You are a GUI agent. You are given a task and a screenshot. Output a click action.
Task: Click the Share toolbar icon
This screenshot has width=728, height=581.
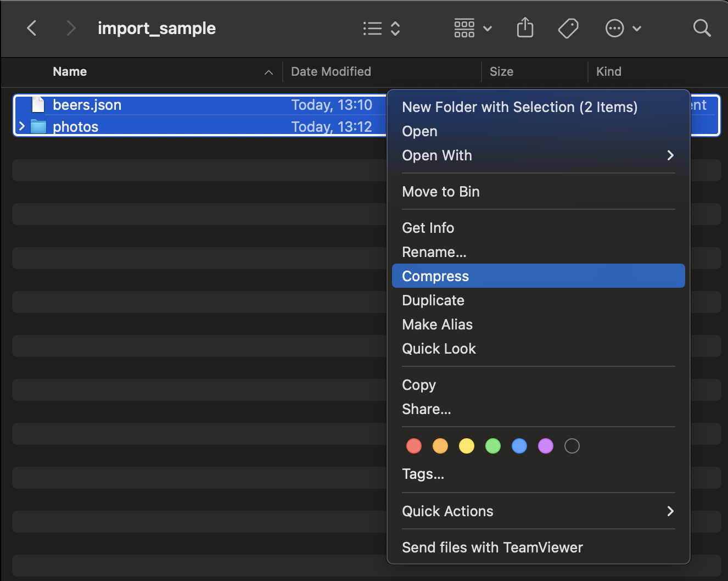525,28
